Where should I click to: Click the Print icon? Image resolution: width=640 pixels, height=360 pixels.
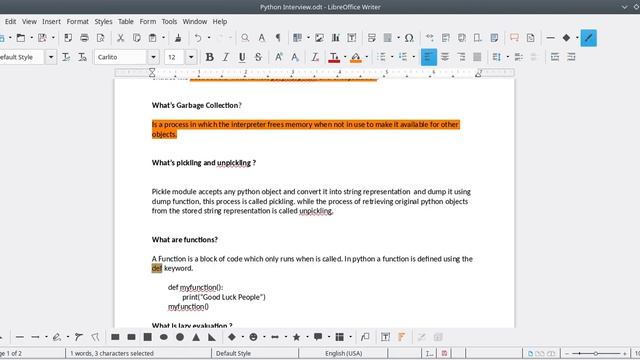84,38
